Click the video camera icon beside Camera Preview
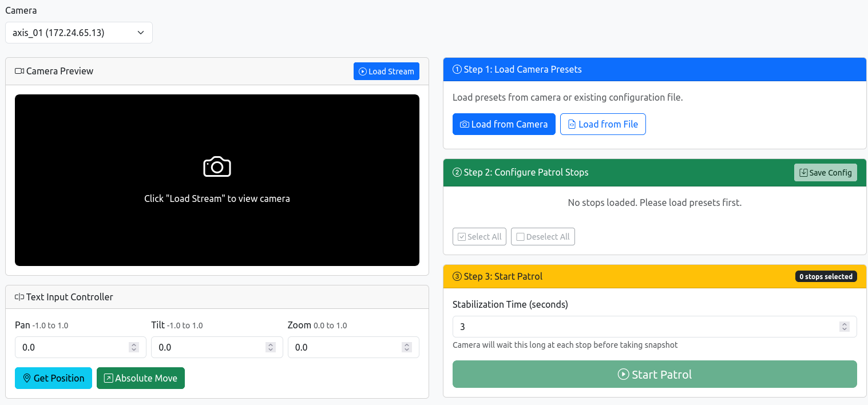This screenshot has width=868, height=405. (x=19, y=72)
